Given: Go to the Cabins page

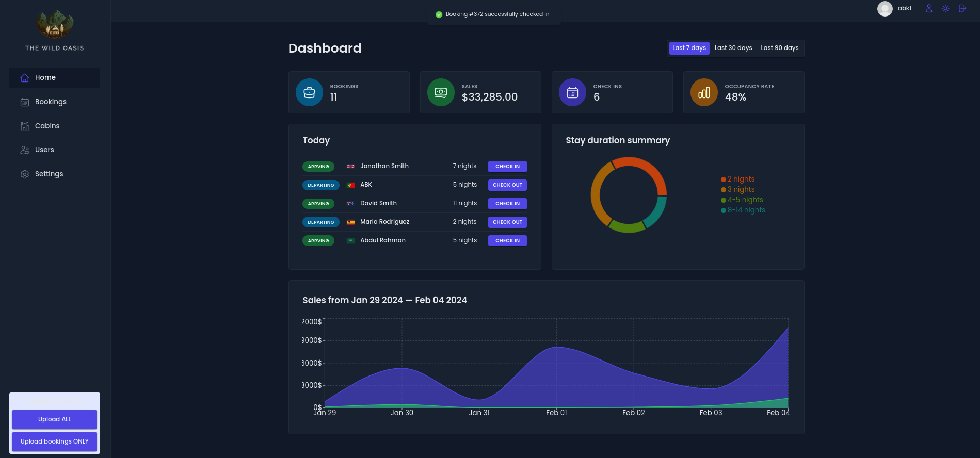Looking at the screenshot, I should 55,126.
